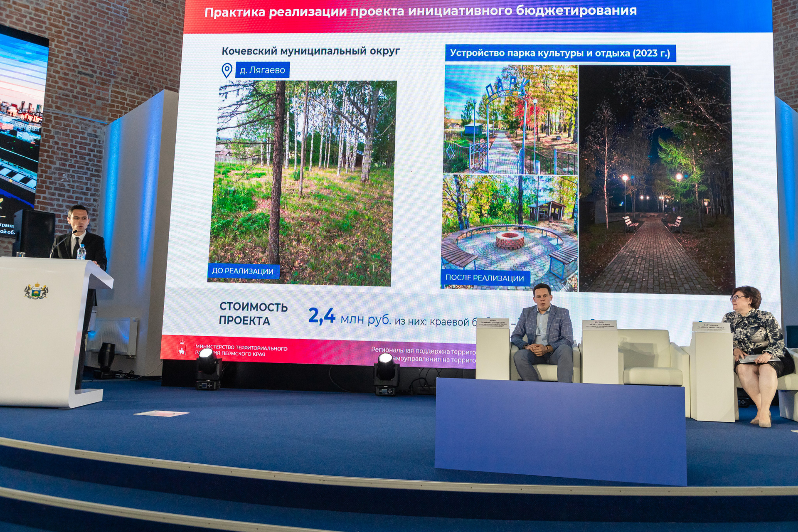Select the д. Лягаево location label
Image resolution: width=798 pixels, height=532 pixels.
pos(262,70)
